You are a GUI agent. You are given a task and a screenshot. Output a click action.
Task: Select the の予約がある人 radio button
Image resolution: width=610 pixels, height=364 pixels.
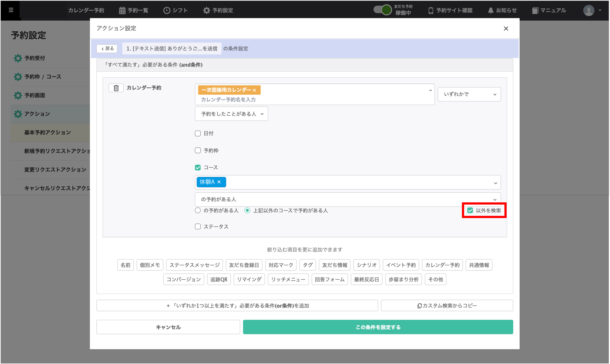(x=198, y=210)
